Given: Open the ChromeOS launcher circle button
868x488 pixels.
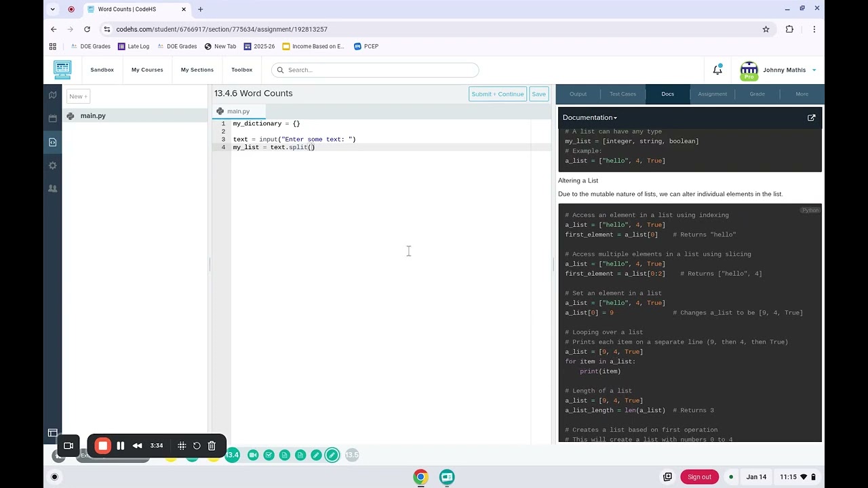Looking at the screenshot, I should point(54,476).
